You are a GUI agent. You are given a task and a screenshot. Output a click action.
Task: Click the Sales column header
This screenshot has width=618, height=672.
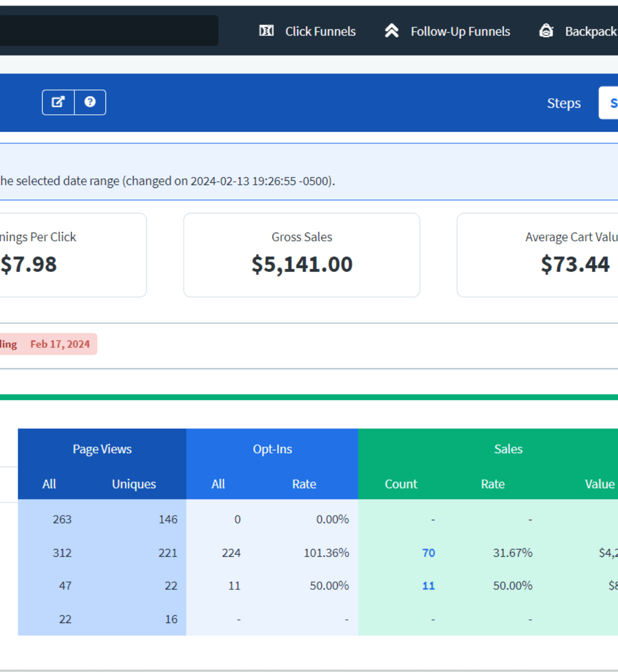point(508,449)
